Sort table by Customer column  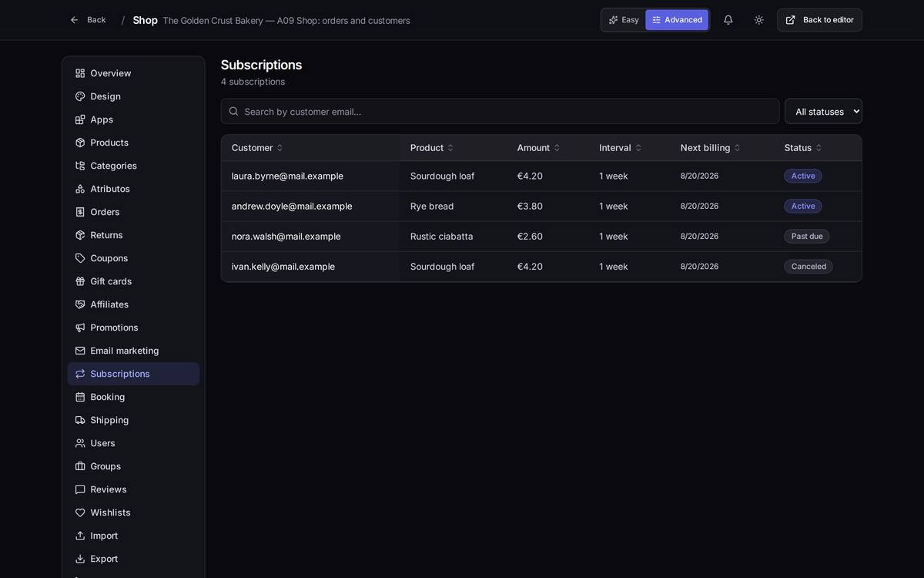click(x=257, y=148)
